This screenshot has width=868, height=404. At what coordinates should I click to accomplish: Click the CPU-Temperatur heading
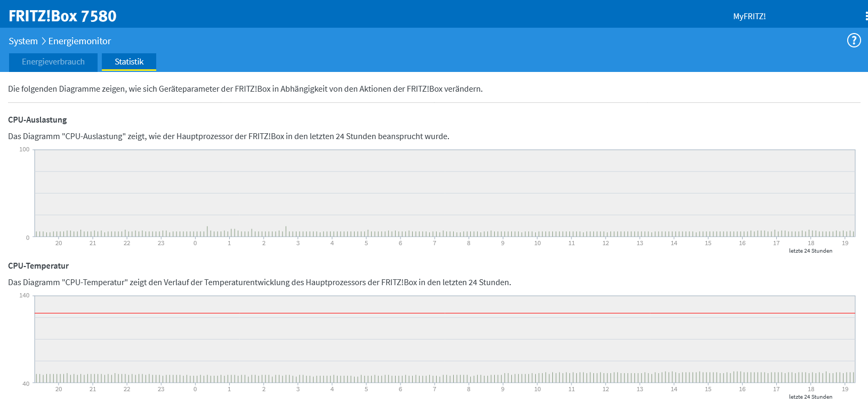point(38,266)
